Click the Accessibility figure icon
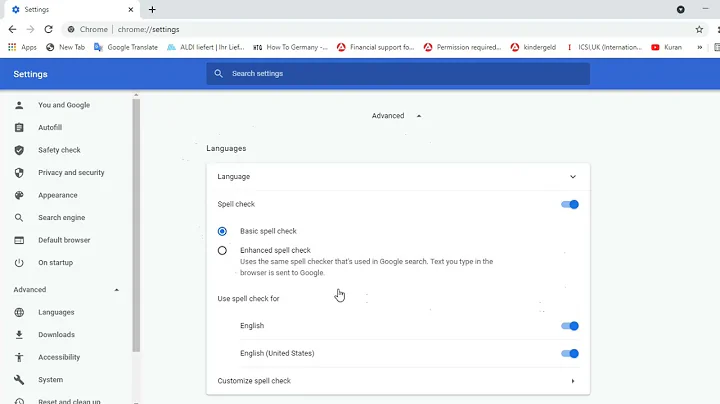Screen dimensions: 720x404 pyautogui.click(x=19, y=357)
